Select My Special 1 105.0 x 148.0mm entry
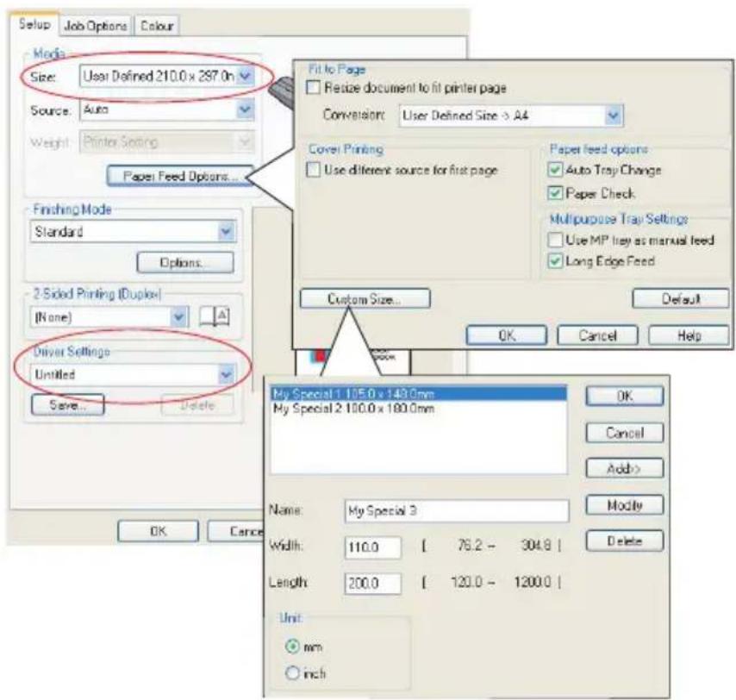The width and height of the screenshot is (736, 700). pyautogui.click(x=419, y=393)
